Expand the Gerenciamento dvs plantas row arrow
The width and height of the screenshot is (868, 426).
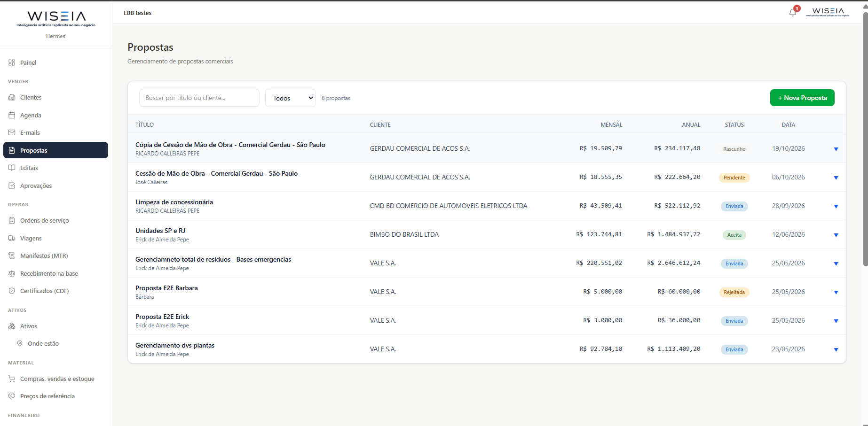tap(836, 349)
